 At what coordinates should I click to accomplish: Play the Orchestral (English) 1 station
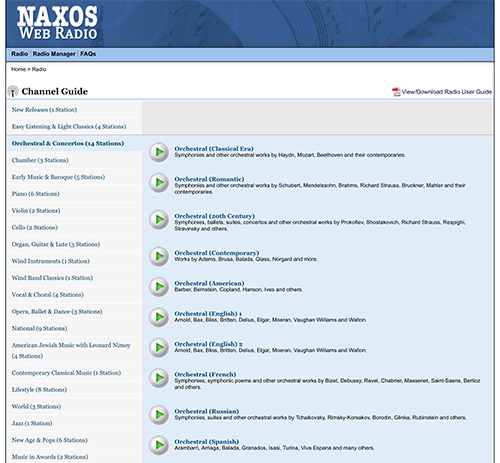click(159, 317)
